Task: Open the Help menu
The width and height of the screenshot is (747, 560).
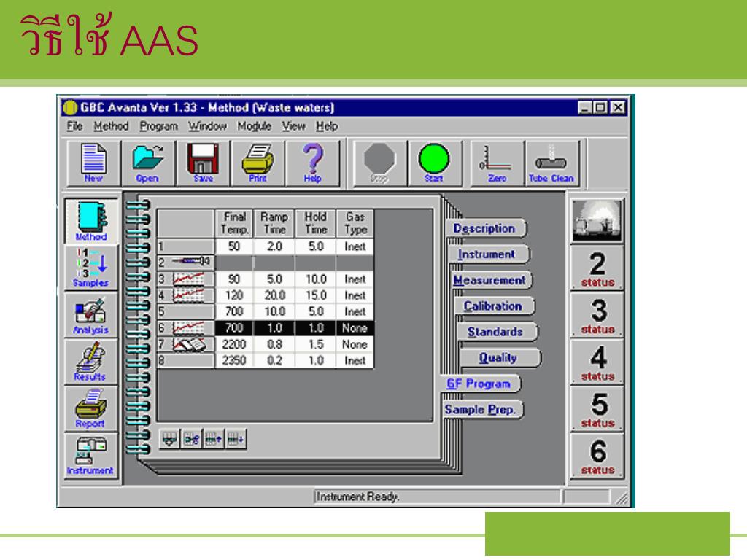Action: pyautogui.click(x=327, y=126)
